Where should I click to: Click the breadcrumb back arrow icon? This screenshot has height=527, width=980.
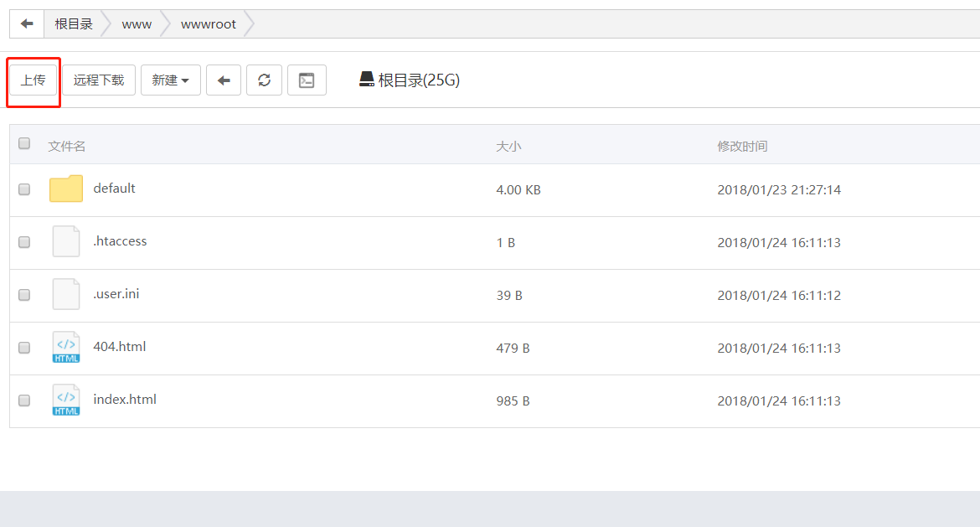(27, 23)
